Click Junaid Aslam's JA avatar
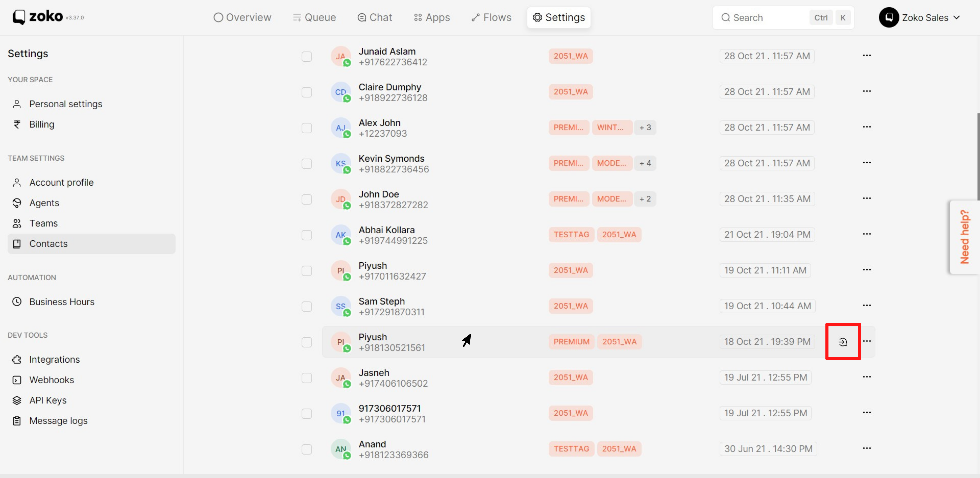This screenshot has height=478, width=980. coord(341,56)
